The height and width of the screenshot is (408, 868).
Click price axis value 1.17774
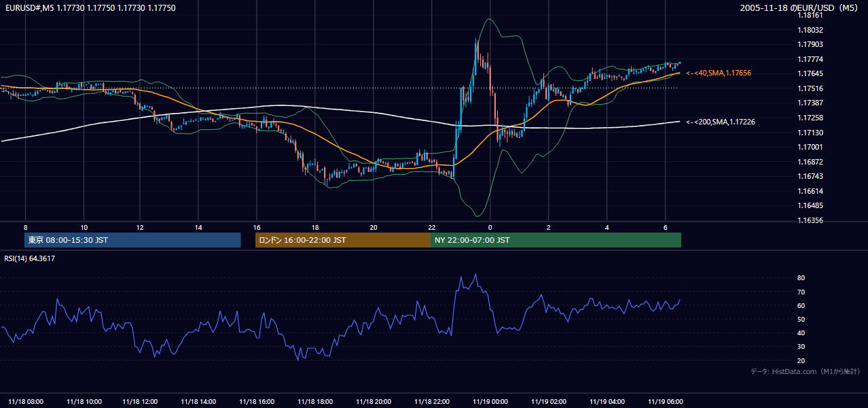point(810,59)
